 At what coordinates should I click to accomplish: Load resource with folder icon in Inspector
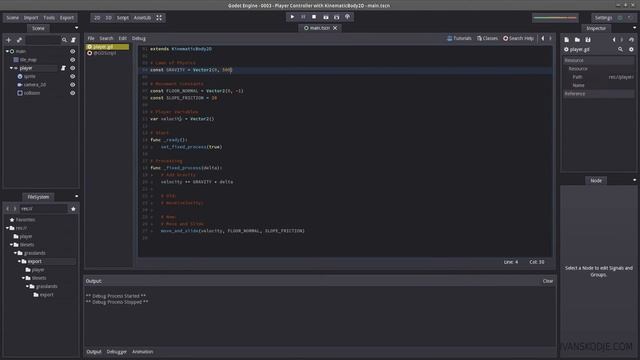pyautogui.click(x=577, y=40)
